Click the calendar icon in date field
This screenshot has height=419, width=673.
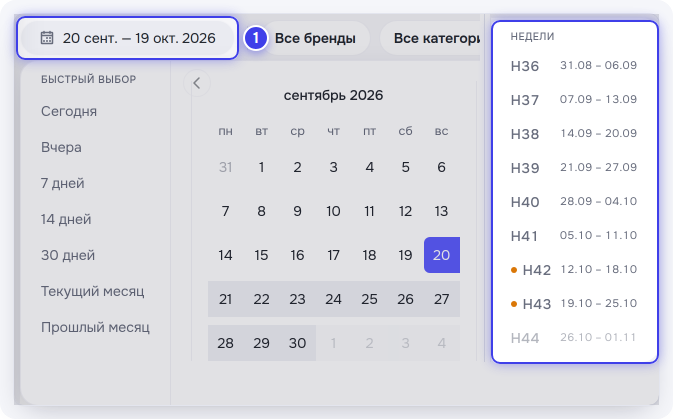click(x=47, y=38)
